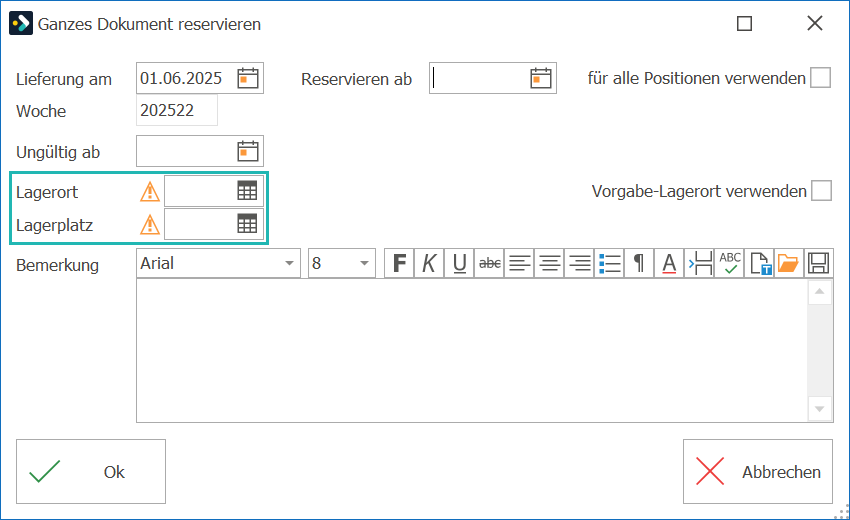This screenshot has width=850, height=520.
Task: Click the Woche field showing 202522
Action: pos(177,110)
